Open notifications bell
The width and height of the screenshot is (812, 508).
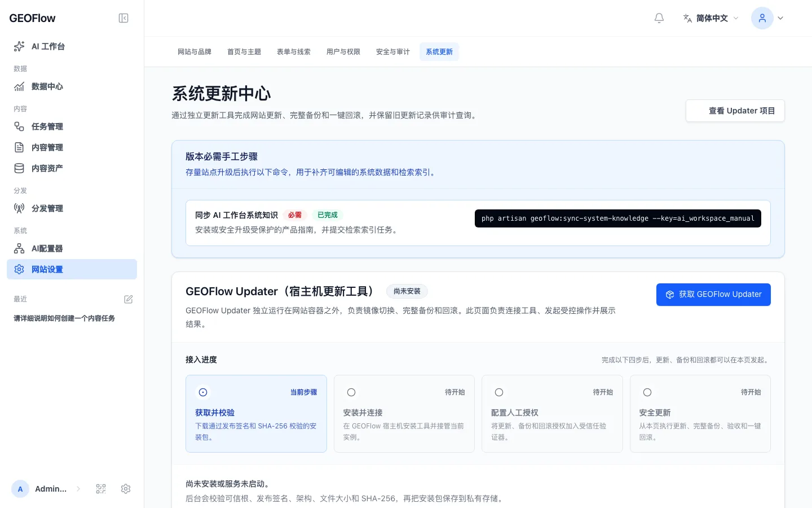click(x=659, y=18)
